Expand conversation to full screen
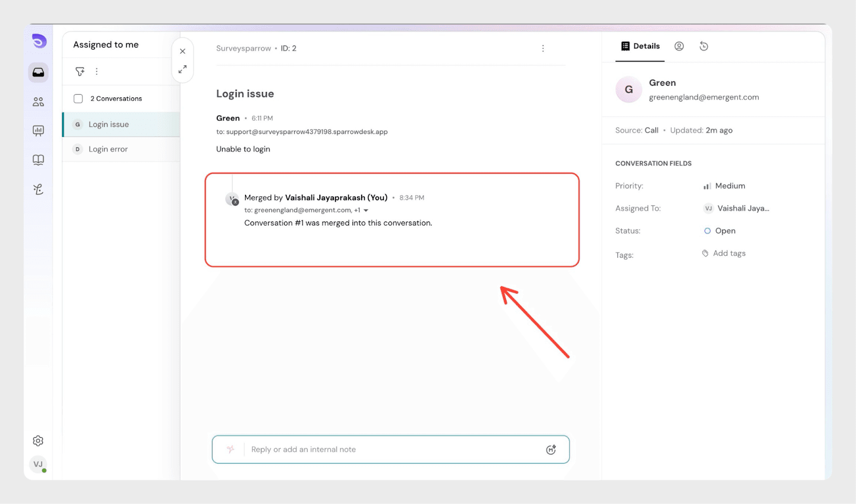 tap(182, 70)
